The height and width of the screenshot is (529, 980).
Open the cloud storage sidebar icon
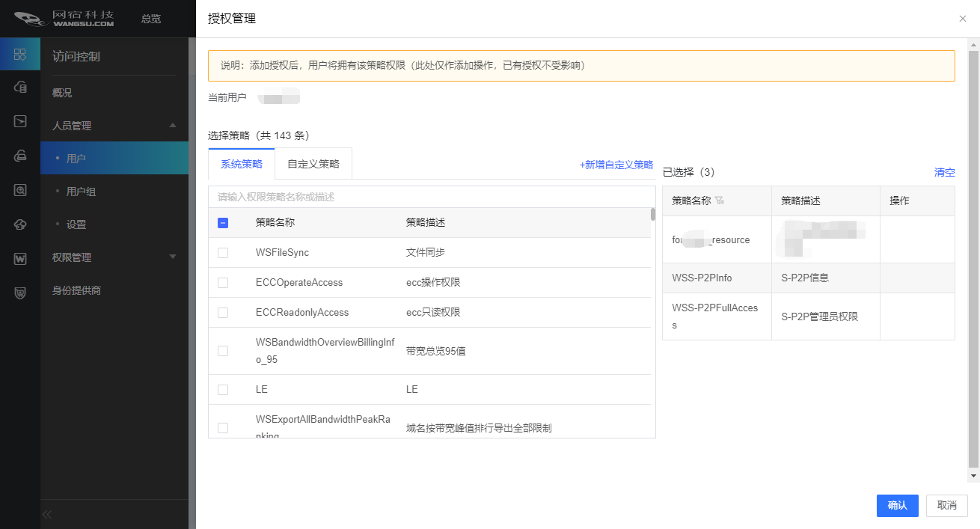(x=20, y=88)
